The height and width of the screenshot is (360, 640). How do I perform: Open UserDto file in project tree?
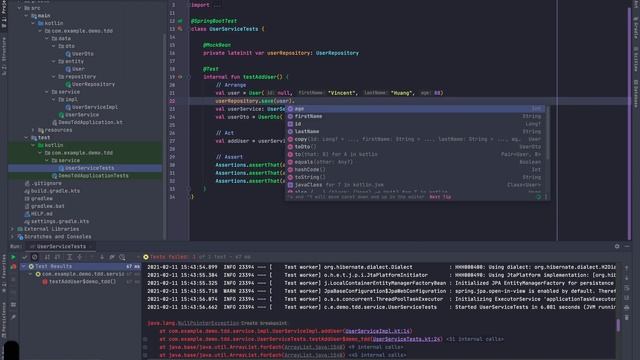point(79,53)
